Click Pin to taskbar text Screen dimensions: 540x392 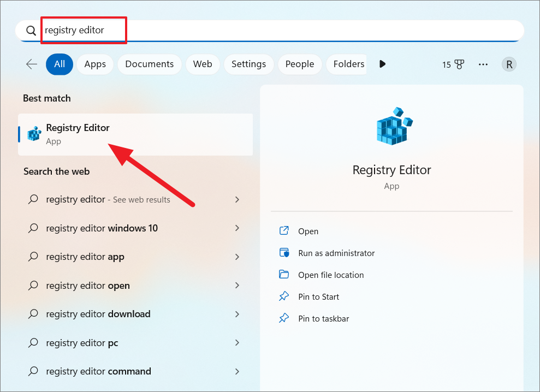(324, 319)
